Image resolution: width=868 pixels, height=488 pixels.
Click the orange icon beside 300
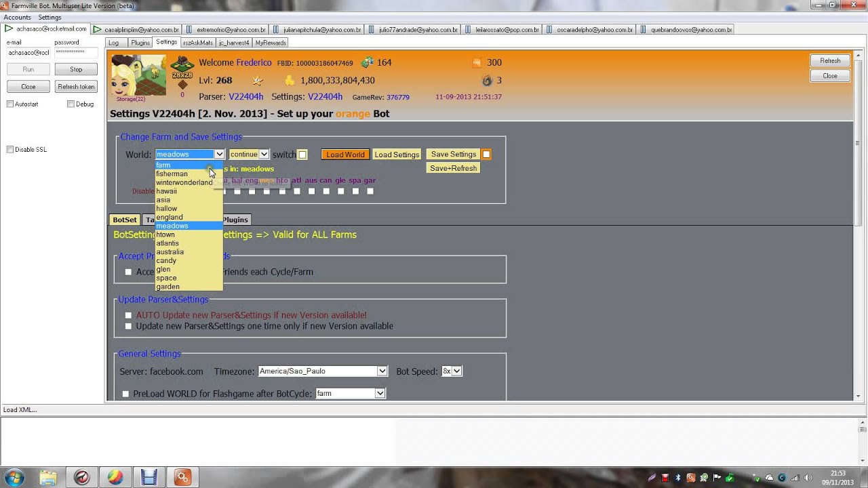click(x=477, y=62)
